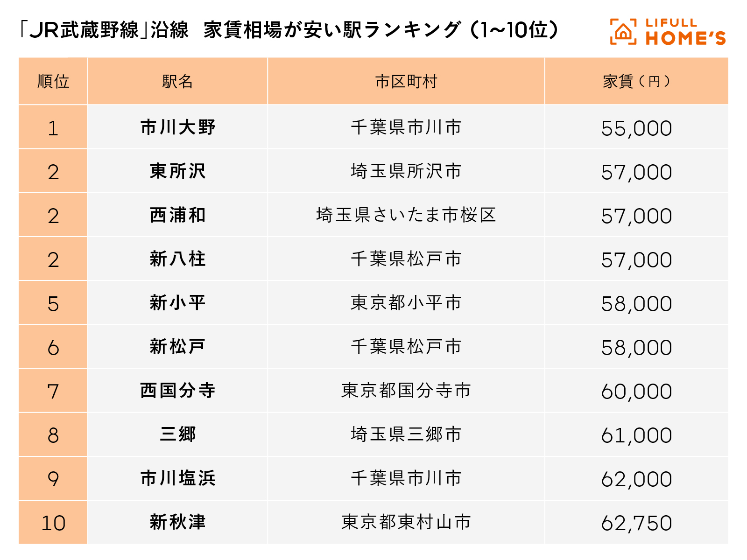Click the LIFULL HOME'S house logo icon

tap(623, 32)
